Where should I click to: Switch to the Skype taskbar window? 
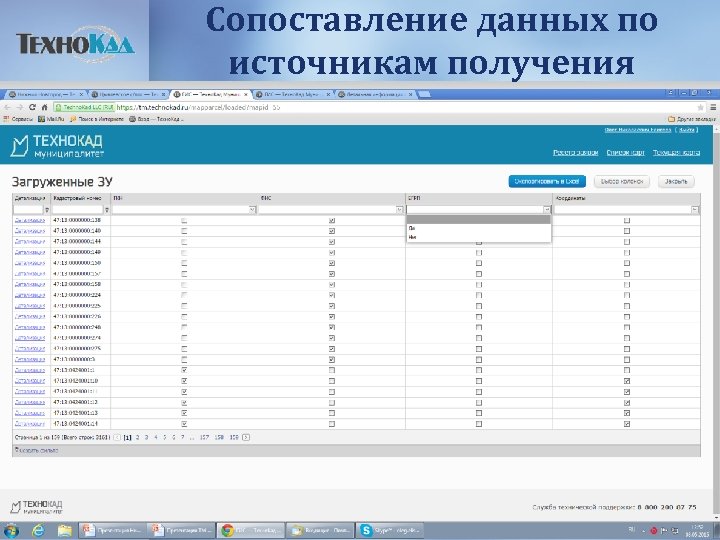(390, 530)
